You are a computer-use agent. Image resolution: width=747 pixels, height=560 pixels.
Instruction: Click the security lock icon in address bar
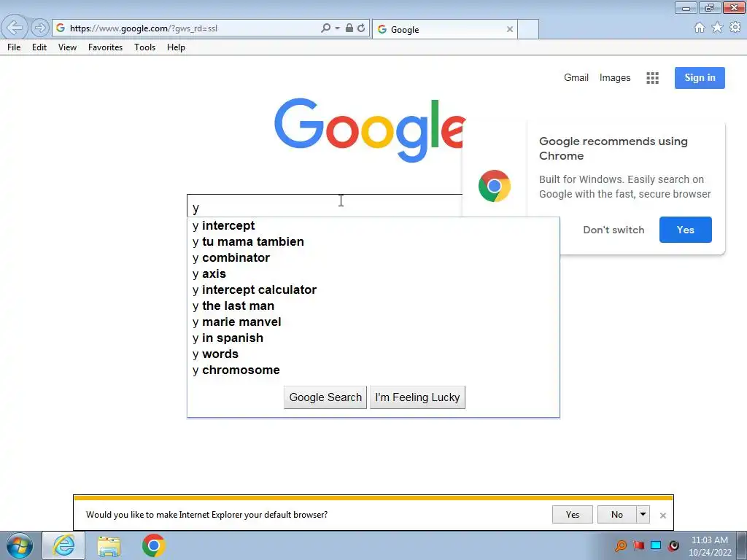[349, 28]
